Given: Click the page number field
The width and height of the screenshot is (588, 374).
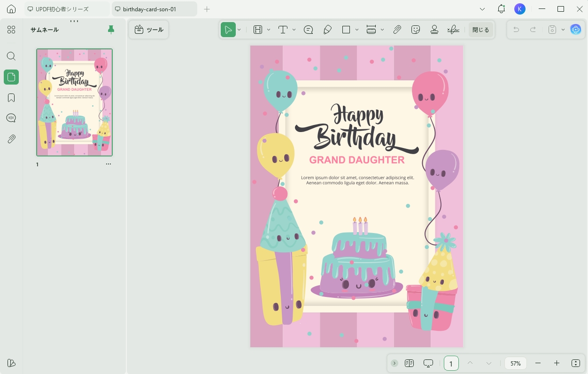Looking at the screenshot, I should click(451, 363).
